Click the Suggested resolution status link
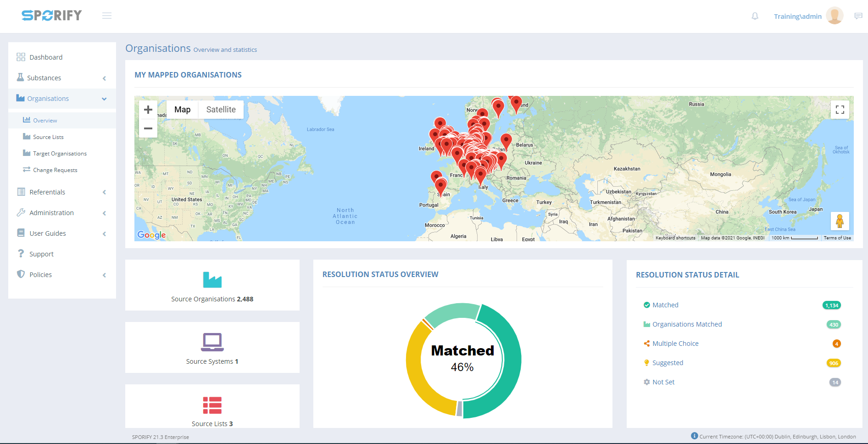The width and height of the screenshot is (868, 444). [668, 363]
